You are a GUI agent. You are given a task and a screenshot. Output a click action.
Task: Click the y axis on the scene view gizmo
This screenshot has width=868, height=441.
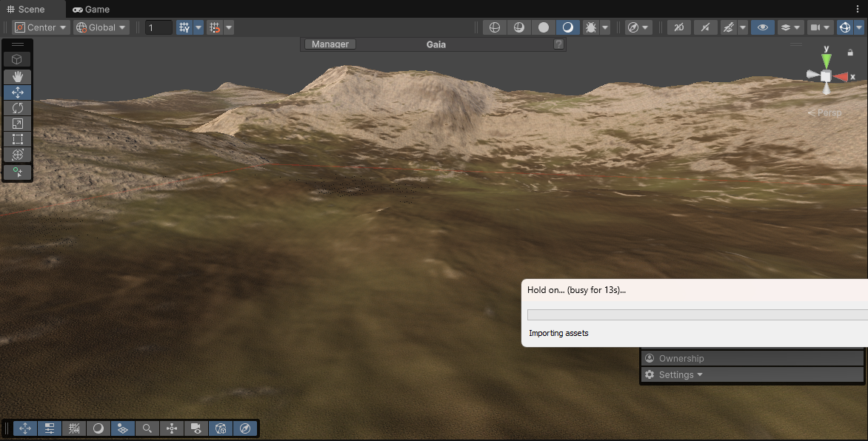click(x=826, y=58)
